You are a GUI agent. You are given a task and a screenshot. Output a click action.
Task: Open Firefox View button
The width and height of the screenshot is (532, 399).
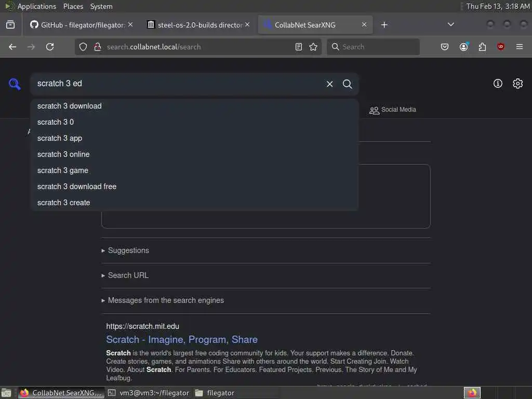(x=10, y=25)
